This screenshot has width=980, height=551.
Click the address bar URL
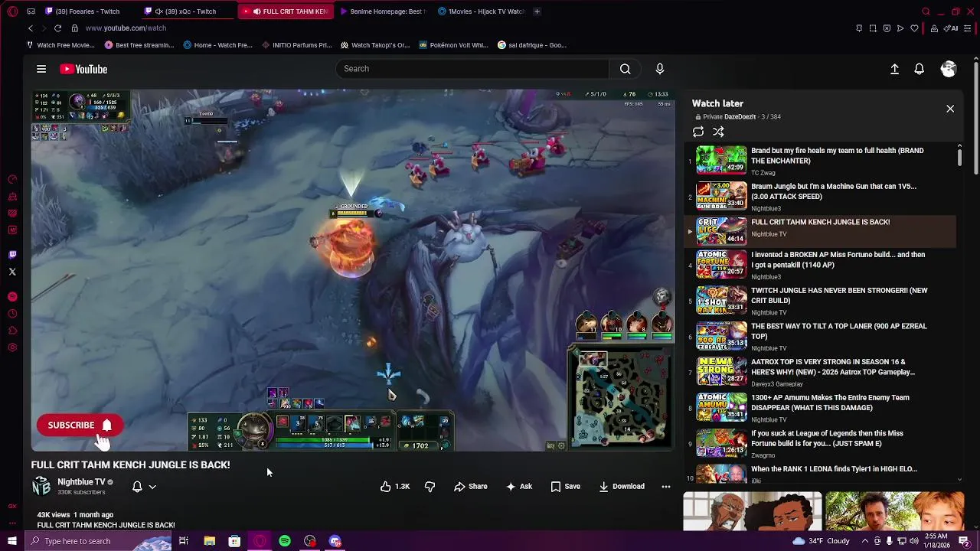click(126, 28)
